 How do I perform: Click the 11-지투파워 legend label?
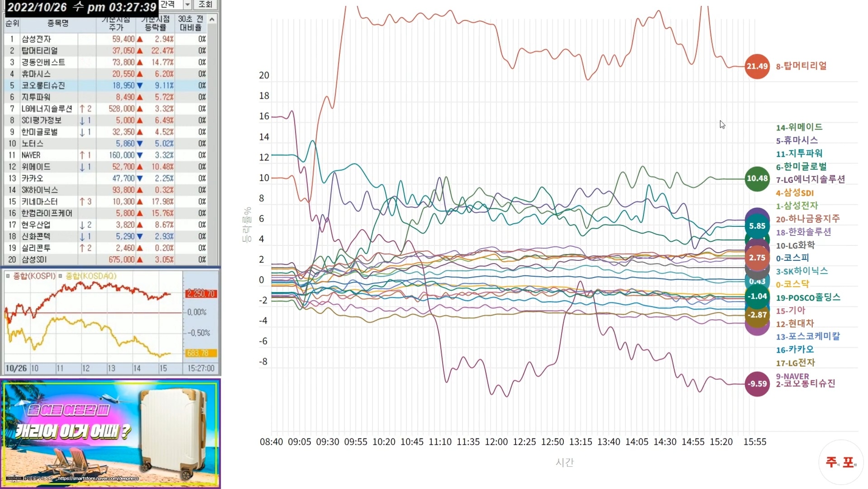(799, 153)
